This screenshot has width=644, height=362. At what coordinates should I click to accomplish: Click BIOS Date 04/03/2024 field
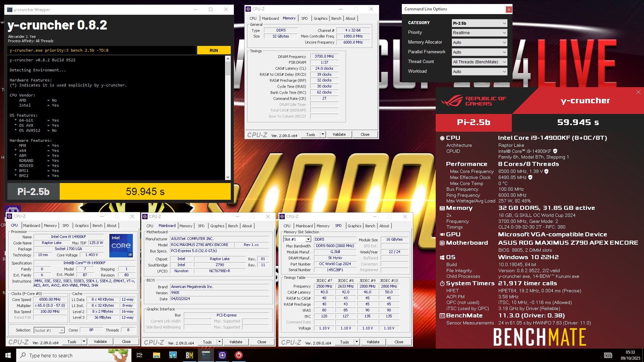(x=219, y=299)
